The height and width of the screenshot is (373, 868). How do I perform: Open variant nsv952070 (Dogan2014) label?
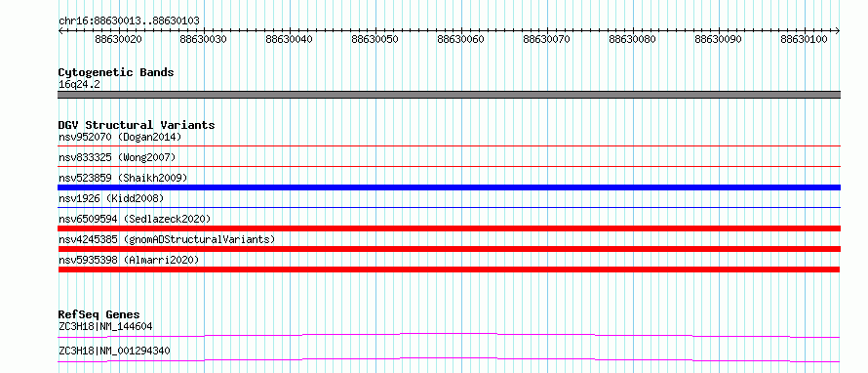[x=120, y=137]
